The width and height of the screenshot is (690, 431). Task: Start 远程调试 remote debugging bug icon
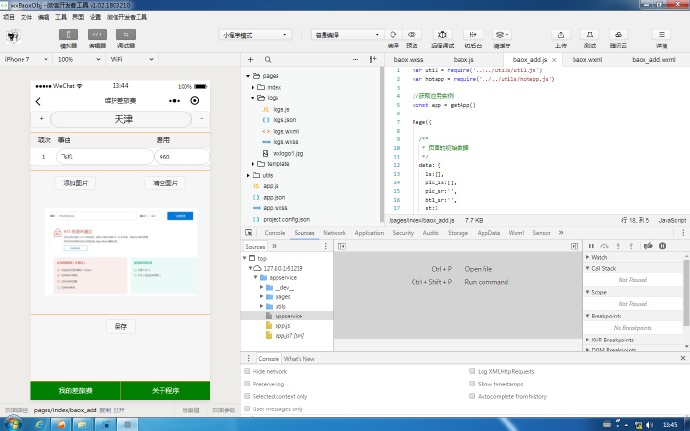click(x=442, y=34)
